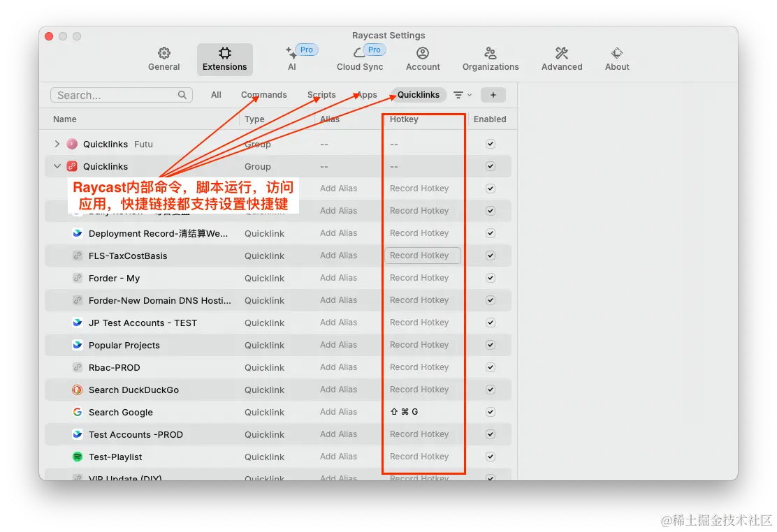Image resolution: width=777 pixels, height=532 pixels.
Task: Click the Enabled column header
Action: coord(490,119)
